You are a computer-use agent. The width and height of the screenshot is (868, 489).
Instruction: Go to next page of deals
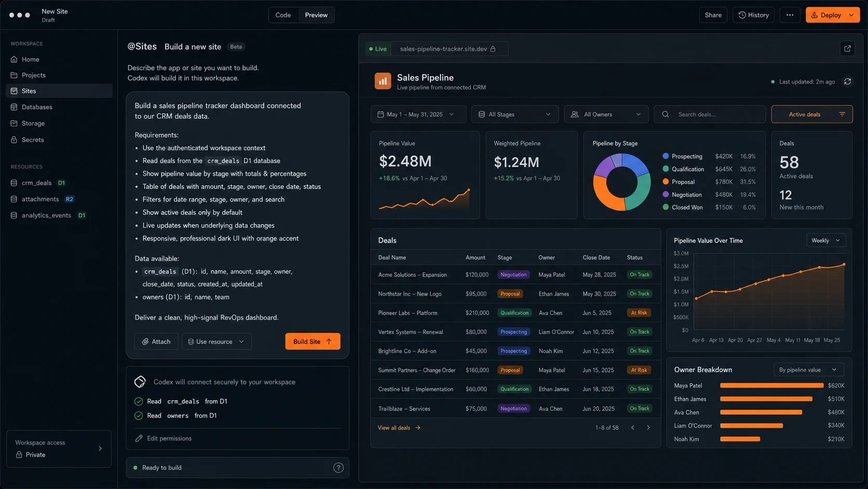pos(648,428)
